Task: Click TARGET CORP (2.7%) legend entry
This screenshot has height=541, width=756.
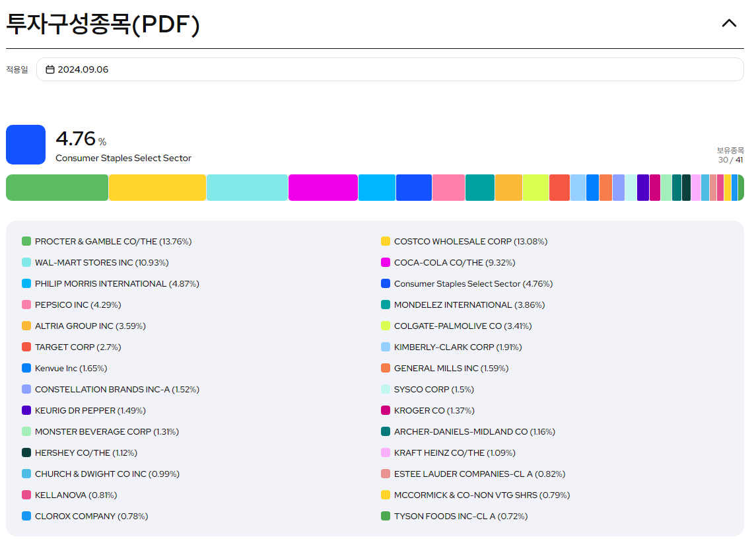Action: click(71, 347)
